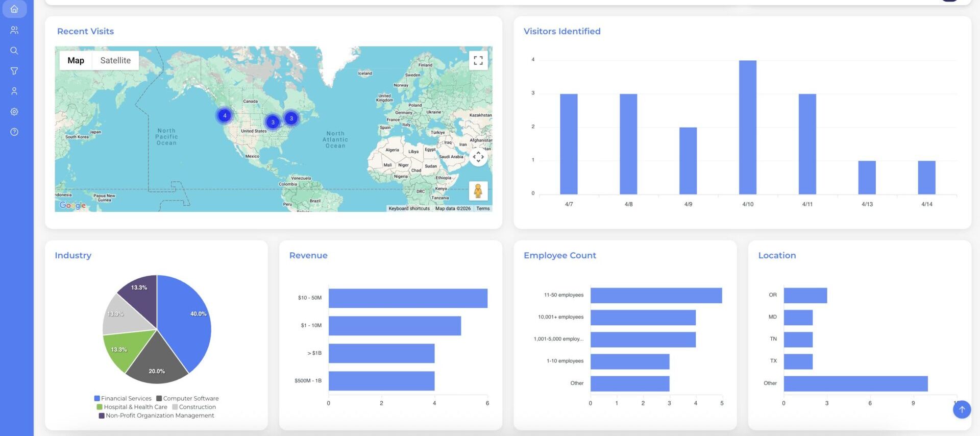
Task: Open the map Terms link
Action: pos(483,209)
